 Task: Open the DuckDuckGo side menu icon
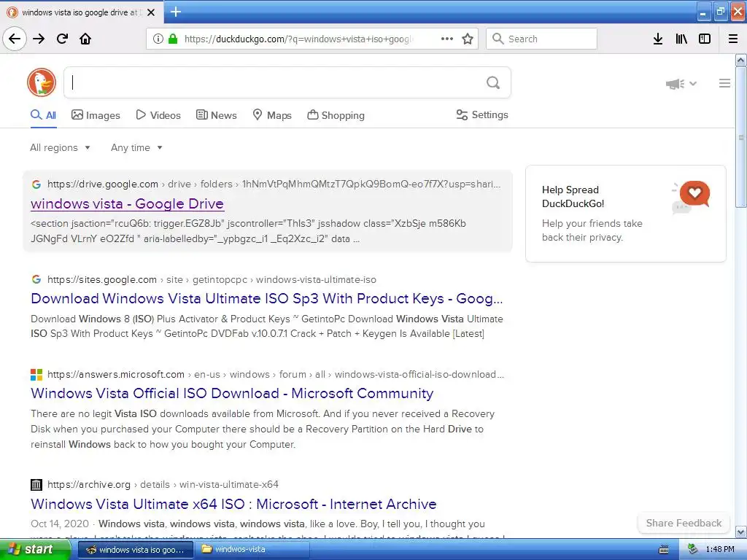coord(724,83)
